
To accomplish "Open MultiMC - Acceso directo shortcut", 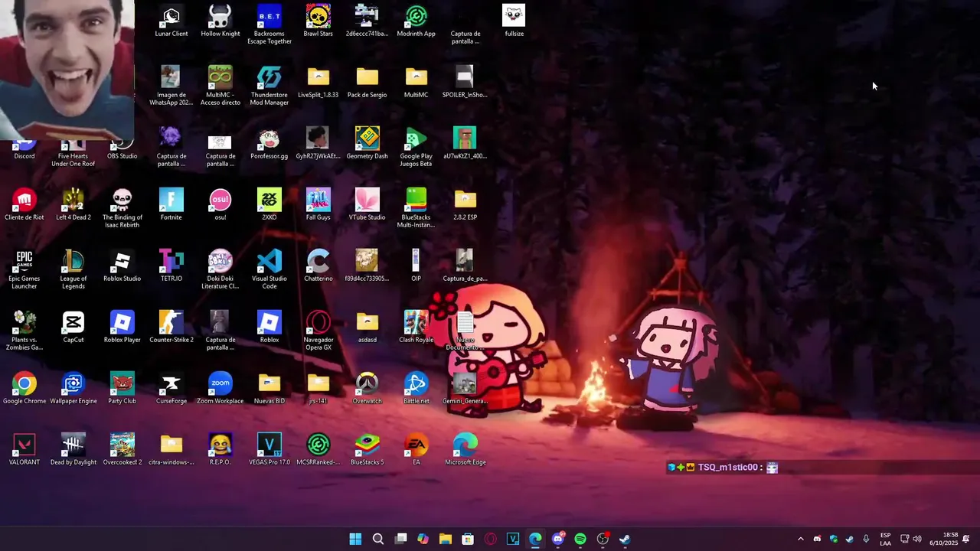I will (x=220, y=86).
